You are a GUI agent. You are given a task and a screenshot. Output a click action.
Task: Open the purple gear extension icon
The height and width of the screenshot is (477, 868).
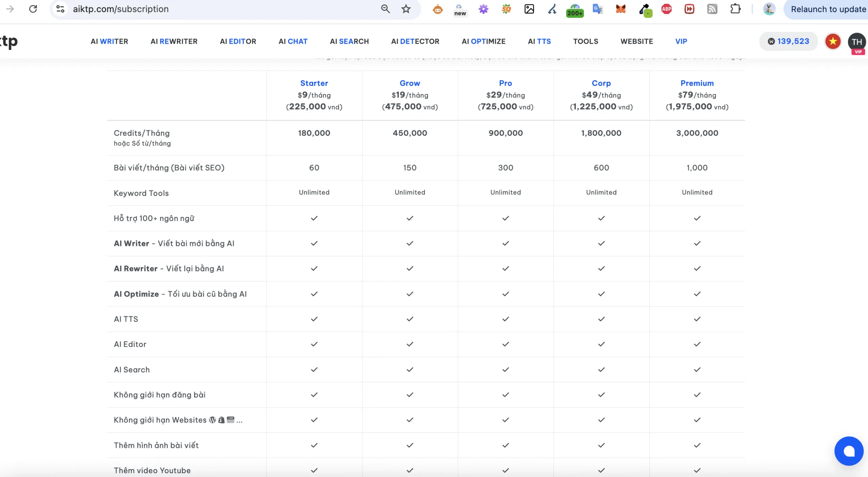tap(484, 9)
